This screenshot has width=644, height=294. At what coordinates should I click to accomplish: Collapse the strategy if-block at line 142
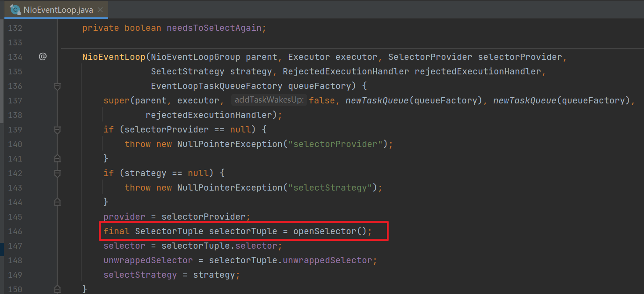[57, 173]
